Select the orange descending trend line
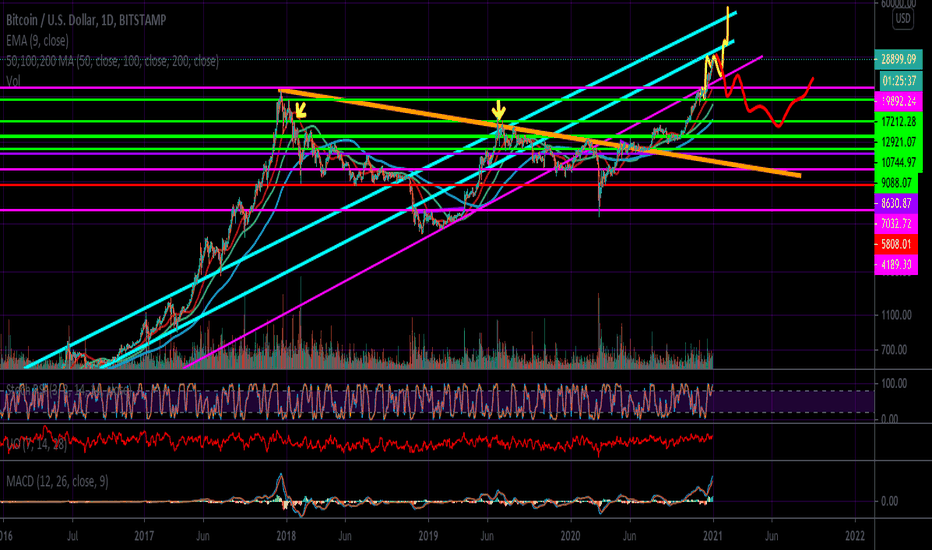This screenshot has height=550, width=932. 540,133
